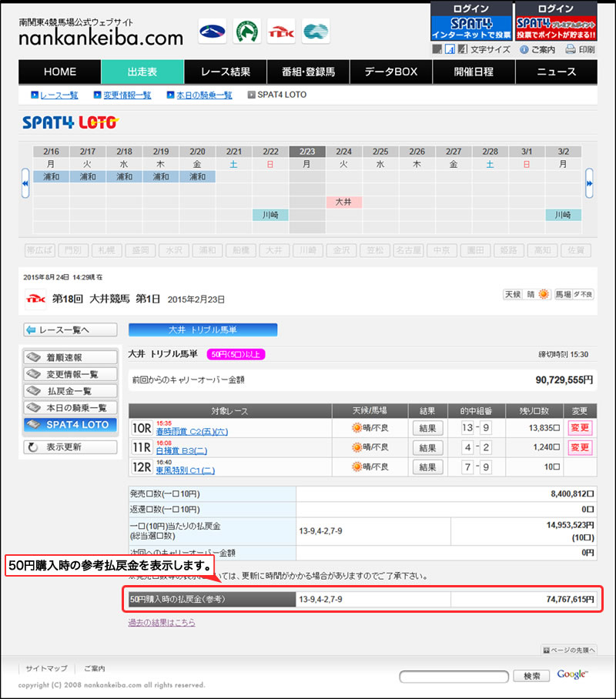The image size is (616, 699).
Task: Select the medium text size icon
Action: (450, 49)
